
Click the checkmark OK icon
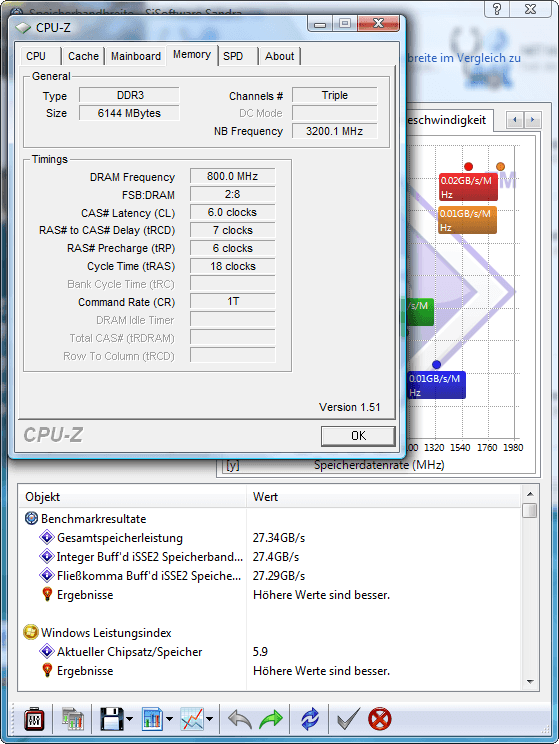(348, 719)
